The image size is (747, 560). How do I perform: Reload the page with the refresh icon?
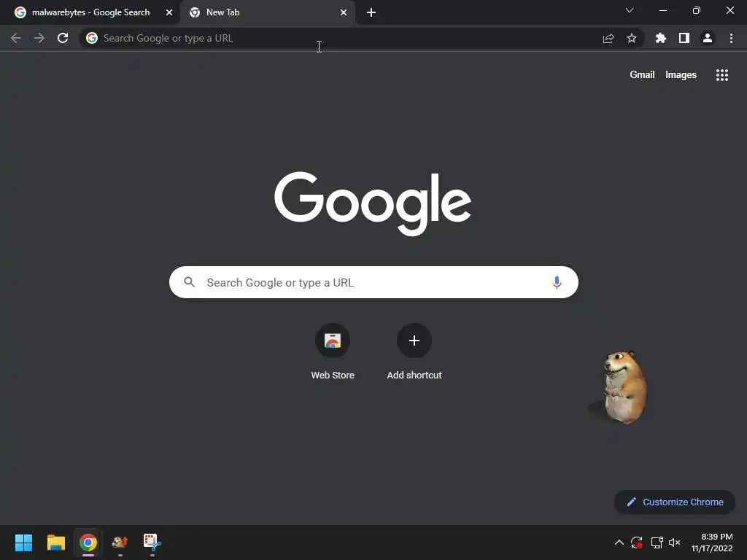pos(63,38)
